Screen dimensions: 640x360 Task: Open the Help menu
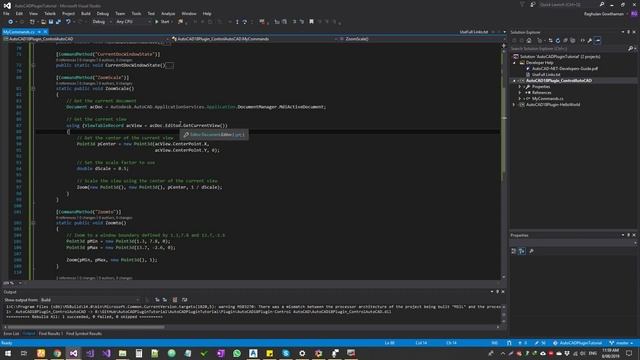pyautogui.click(x=207, y=13)
